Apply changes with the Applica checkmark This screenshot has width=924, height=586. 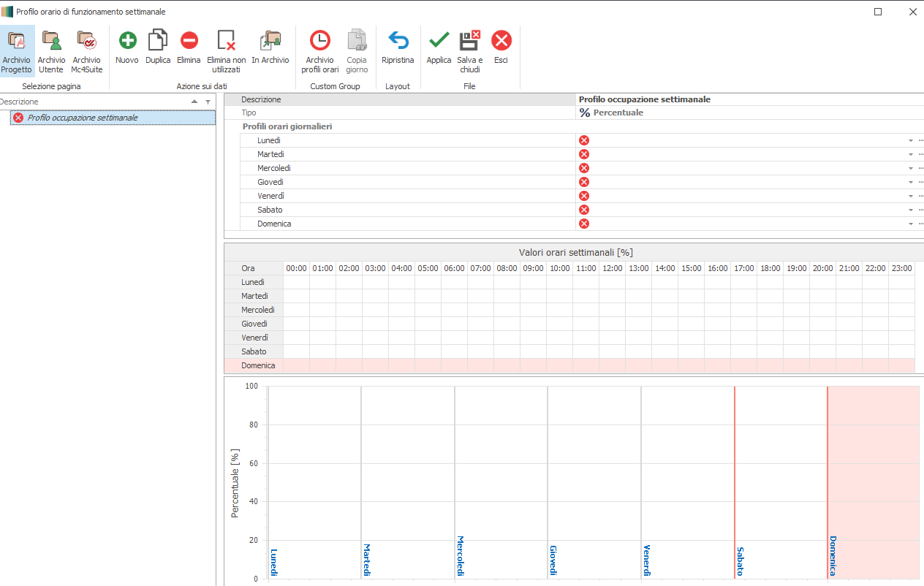[x=439, y=41]
